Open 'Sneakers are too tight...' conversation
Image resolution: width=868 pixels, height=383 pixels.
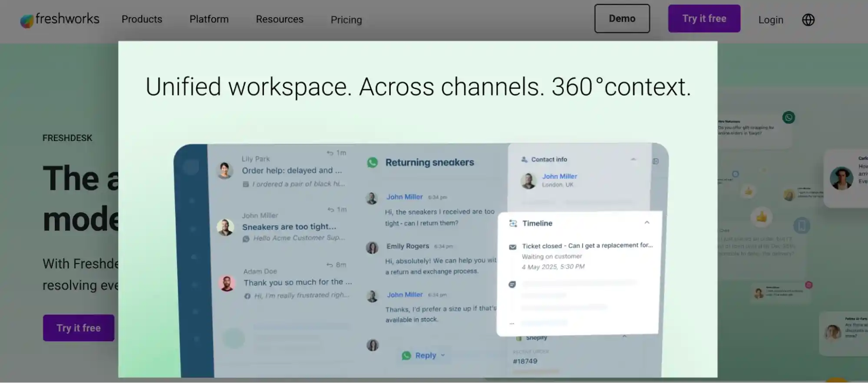coord(289,227)
